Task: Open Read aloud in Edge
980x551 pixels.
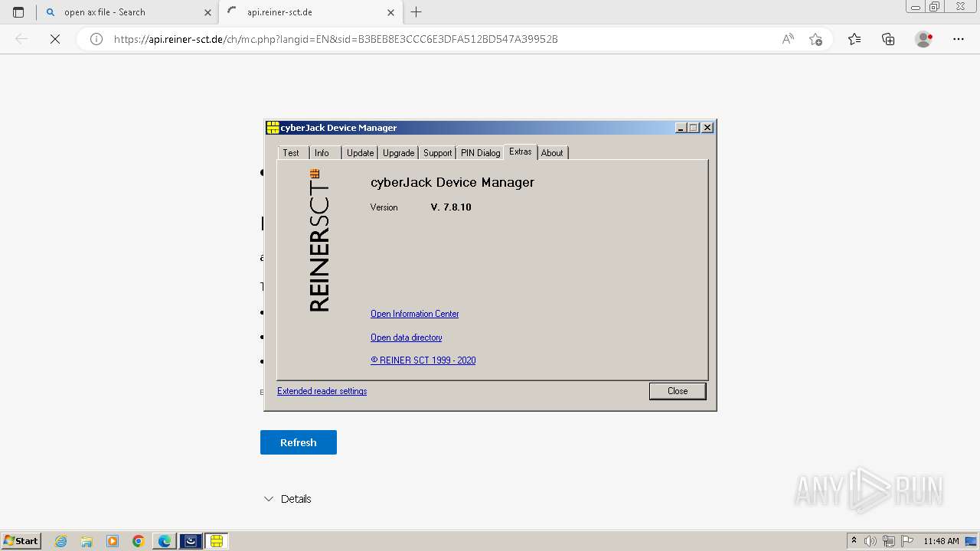Action: [x=788, y=39]
